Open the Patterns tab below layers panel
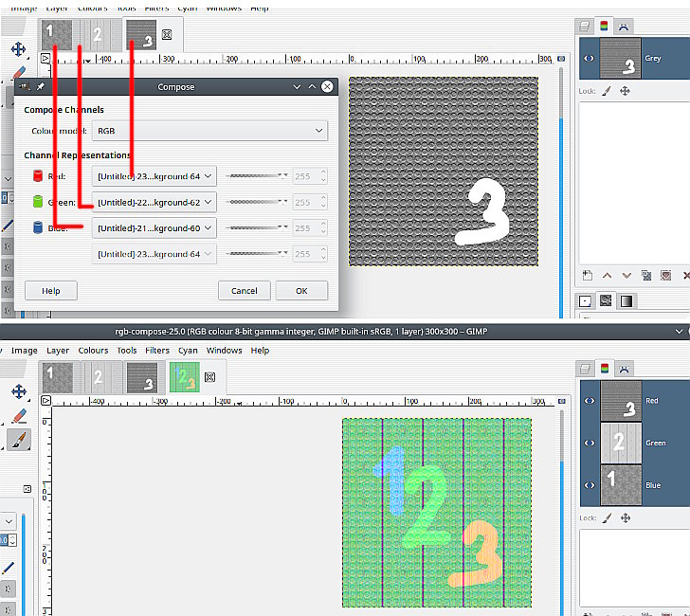Image resolution: width=690 pixels, height=616 pixels. 606,301
